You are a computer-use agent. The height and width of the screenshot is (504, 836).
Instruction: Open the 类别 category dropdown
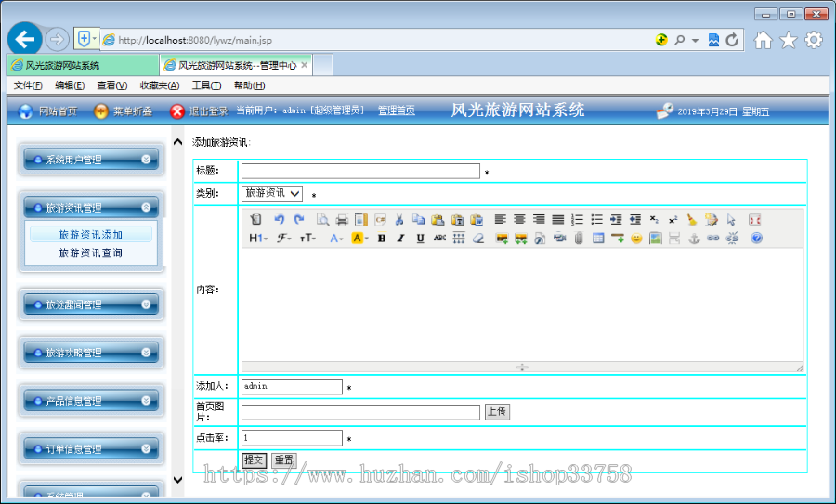point(272,193)
